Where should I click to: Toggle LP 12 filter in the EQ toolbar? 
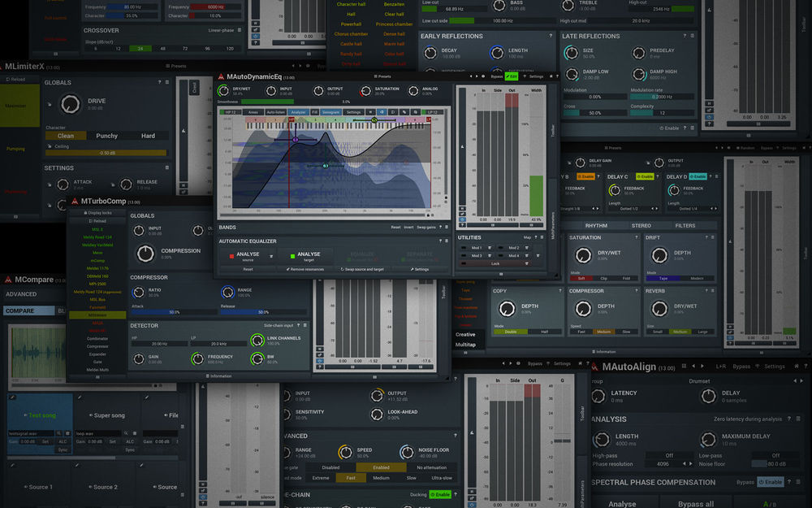433,112
